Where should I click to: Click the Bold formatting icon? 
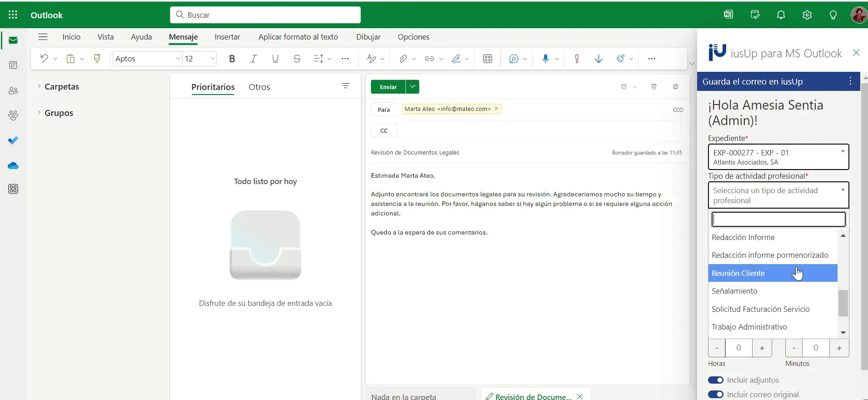tap(232, 59)
